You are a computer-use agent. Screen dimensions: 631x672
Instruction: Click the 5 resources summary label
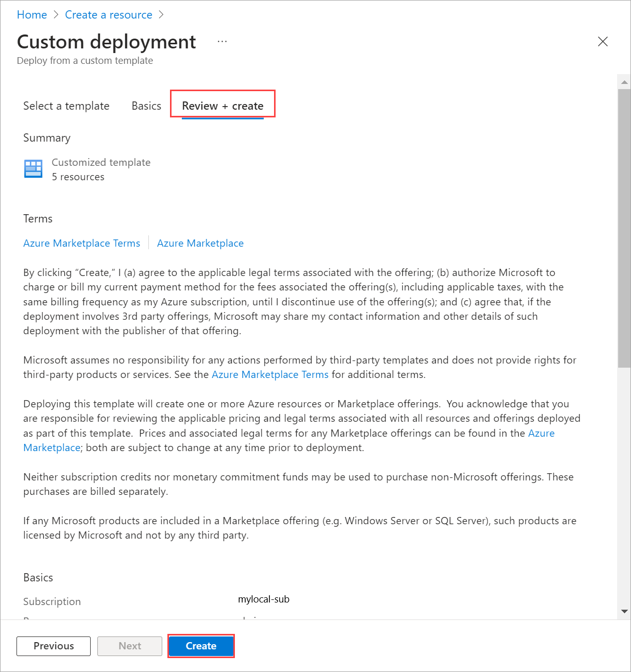[x=78, y=177]
